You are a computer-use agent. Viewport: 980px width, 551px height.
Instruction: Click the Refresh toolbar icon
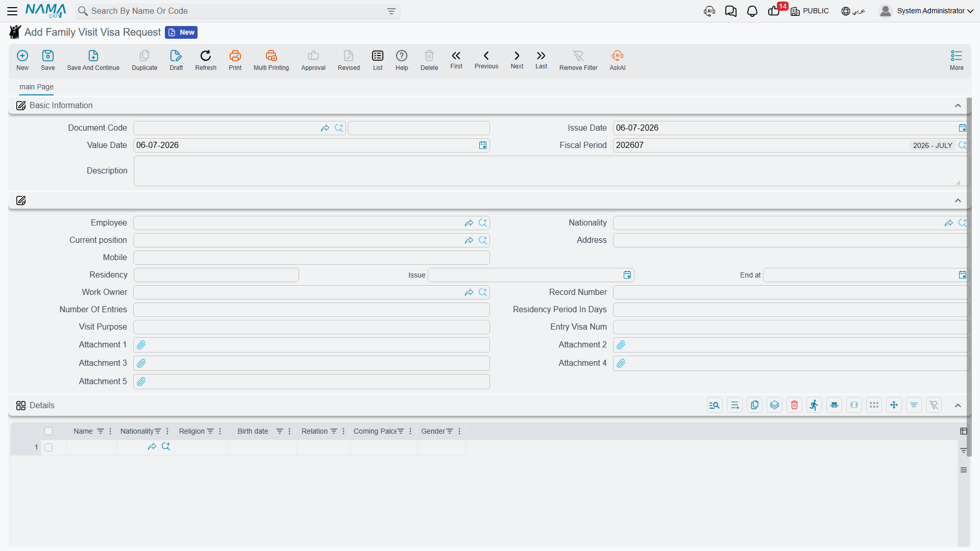point(206,56)
